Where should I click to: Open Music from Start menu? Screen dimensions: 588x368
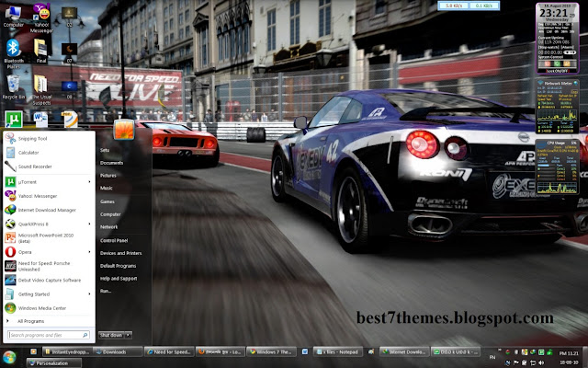click(107, 188)
